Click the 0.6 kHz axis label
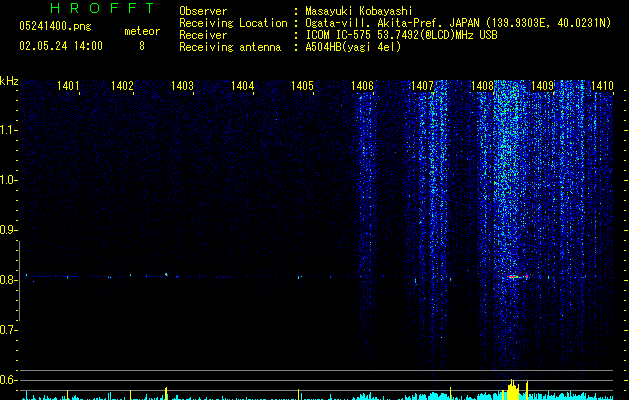 click(x=8, y=380)
